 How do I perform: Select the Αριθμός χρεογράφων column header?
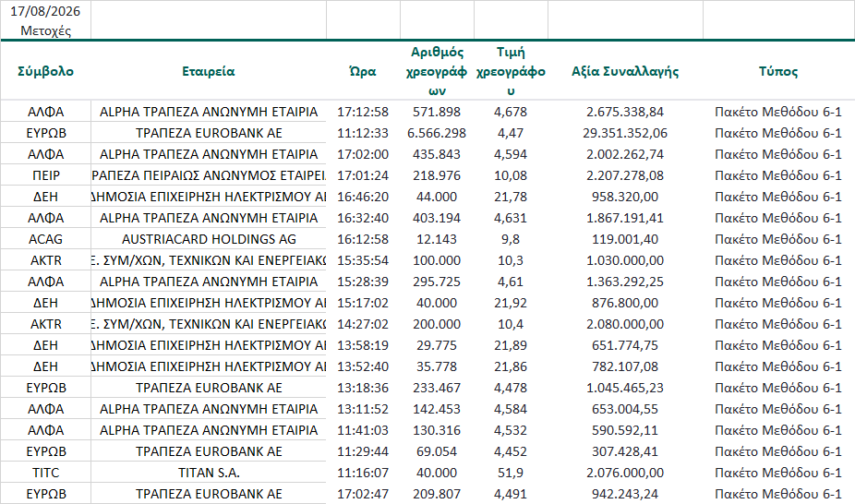coord(437,71)
